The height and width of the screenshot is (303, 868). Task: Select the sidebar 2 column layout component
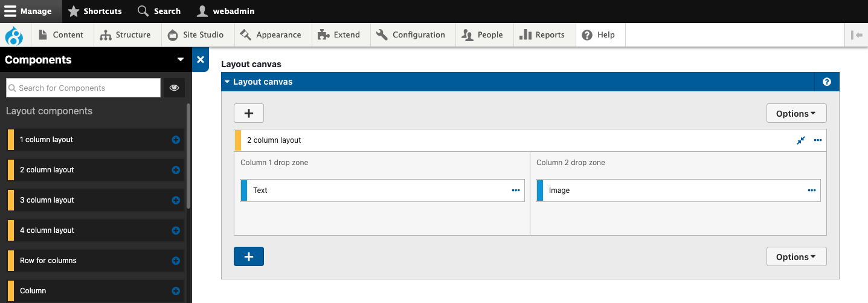[x=95, y=170]
